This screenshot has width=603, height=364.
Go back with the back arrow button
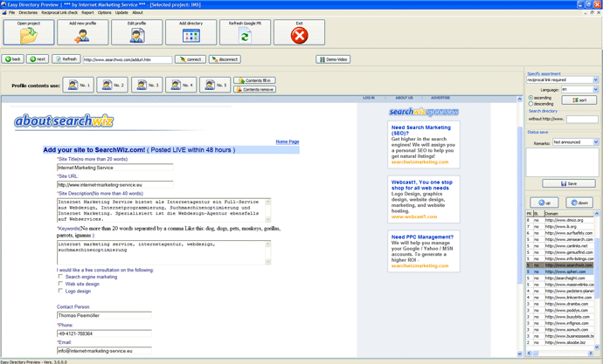[13, 59]
